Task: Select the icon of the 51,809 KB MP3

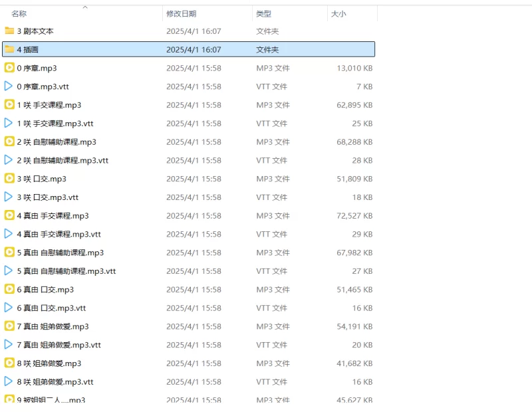Action: (x=9, y=178)
